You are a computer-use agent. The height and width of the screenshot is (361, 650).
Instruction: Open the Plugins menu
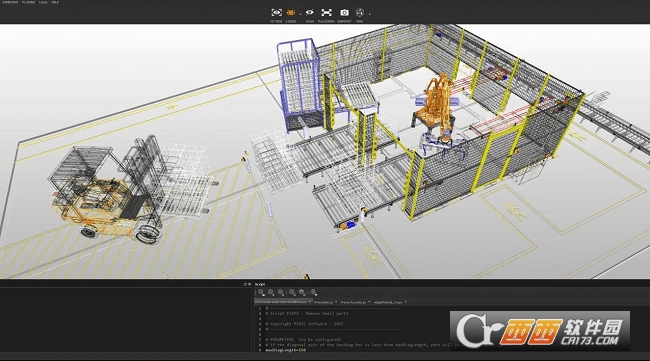tap(28, 2)
